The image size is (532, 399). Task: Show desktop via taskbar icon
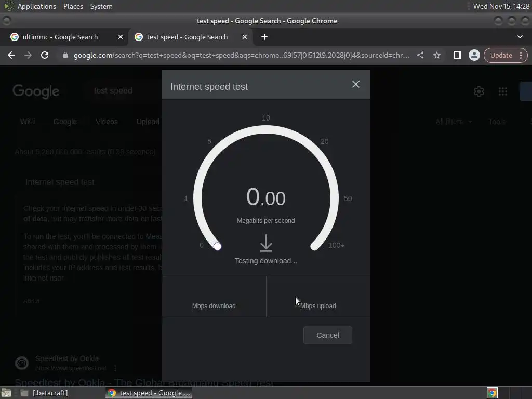[6, 393]
